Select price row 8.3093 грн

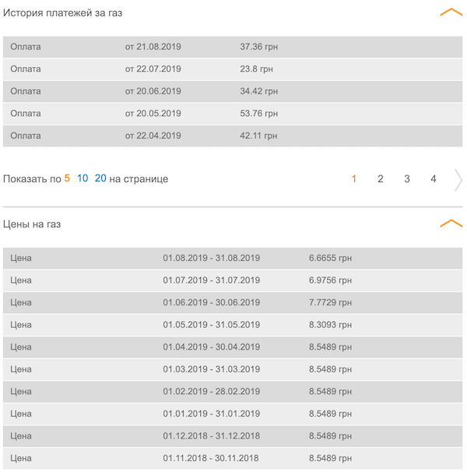(233, 325)
